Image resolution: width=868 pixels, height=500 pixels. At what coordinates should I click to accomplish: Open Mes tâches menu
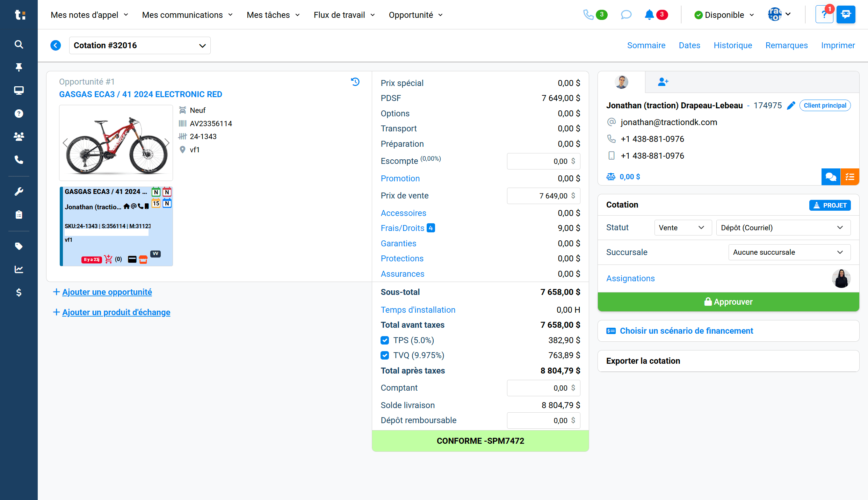273,15
